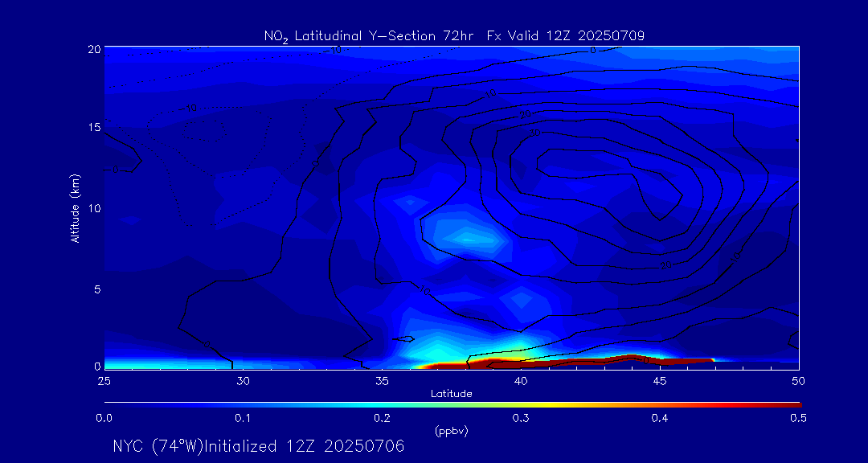Click the contour label 30
Image resolution: width=868 pixels, height=463 pixels.
534,133
